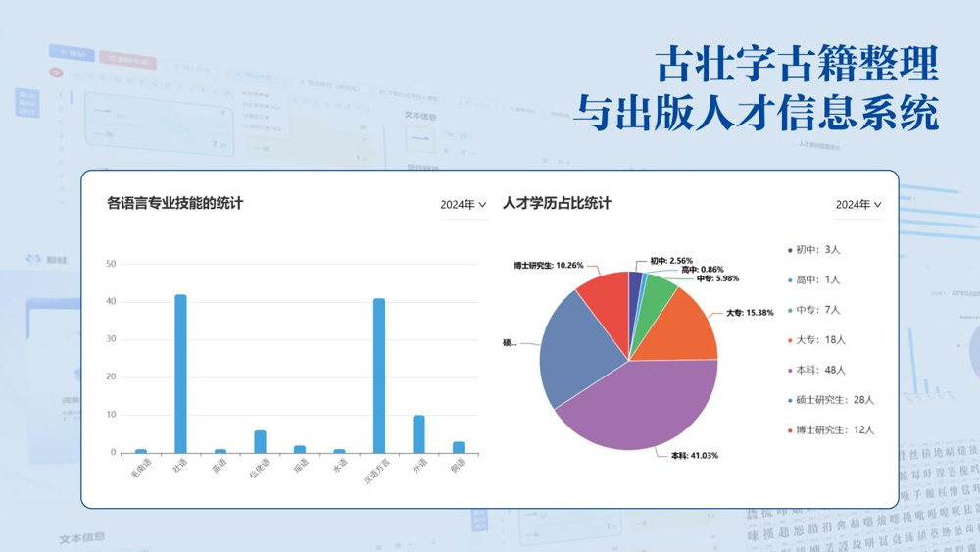Click the 汉语方言 axis label

point(377,472)
